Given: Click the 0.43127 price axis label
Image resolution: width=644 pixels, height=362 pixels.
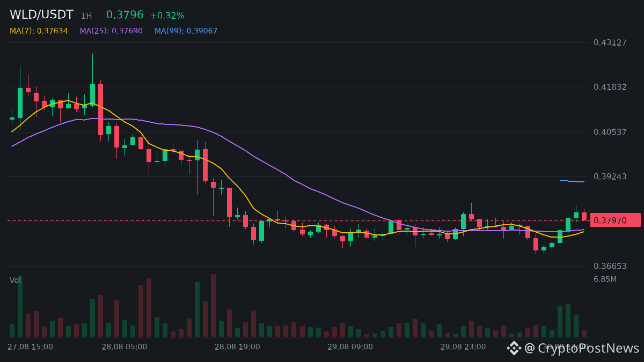Looking at the screenshot, I should point(610,42).
